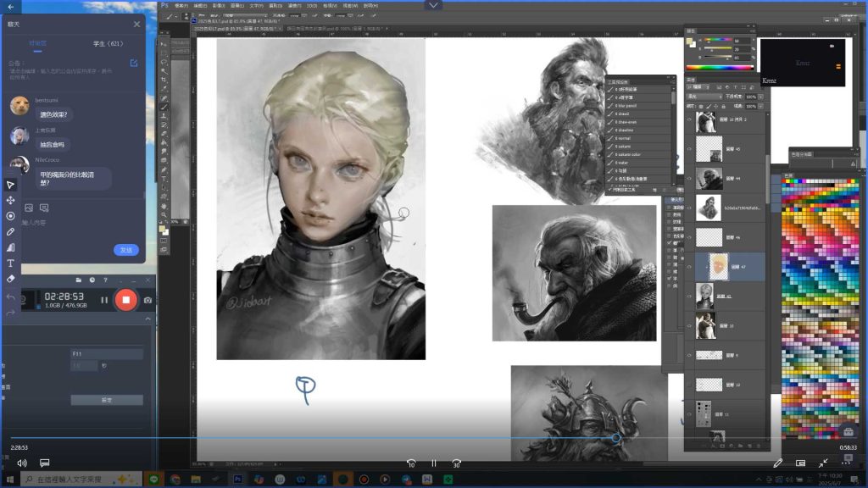Image resolution: width=868 pixels, height=488 pixels.
Task: Click the red stop recording button
Action: (125, 299)
